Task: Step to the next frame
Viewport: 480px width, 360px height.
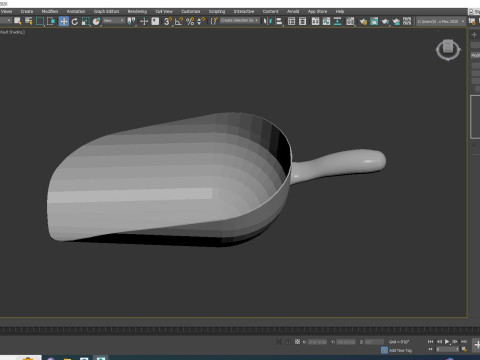Action: pos(455,342)
